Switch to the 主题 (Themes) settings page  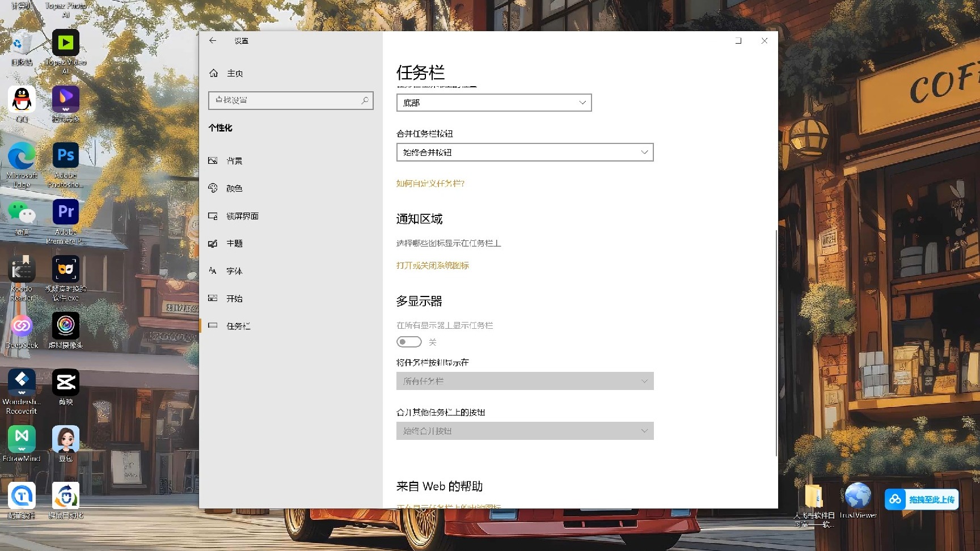pos(213,243)
